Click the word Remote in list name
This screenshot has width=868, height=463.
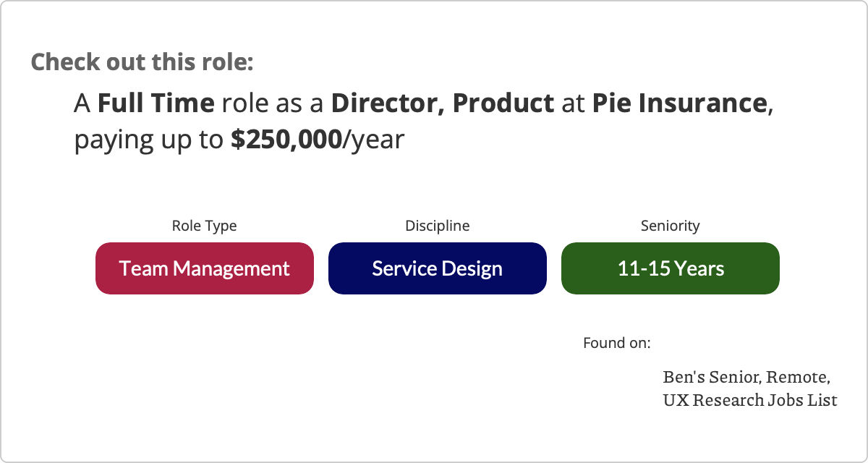799,377
